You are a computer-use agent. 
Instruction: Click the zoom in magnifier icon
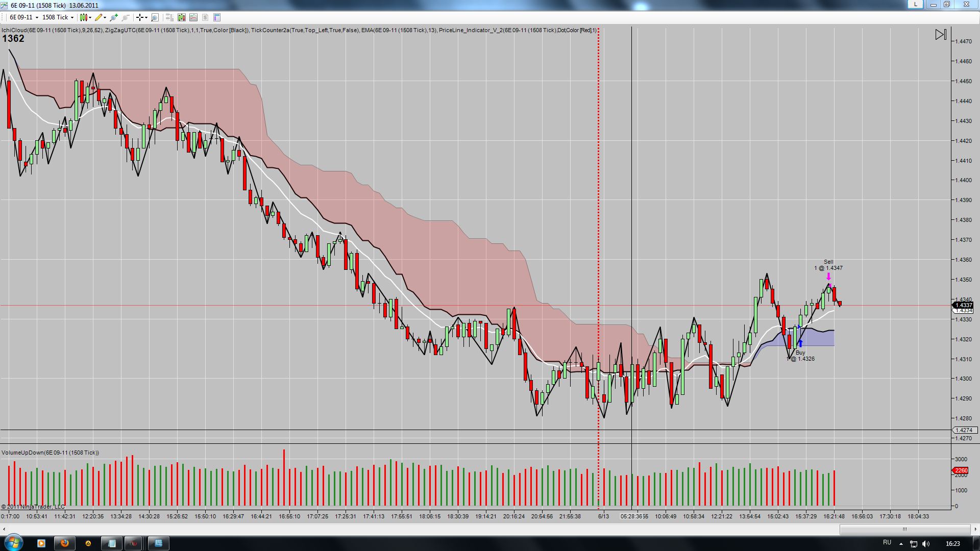click(114, 17)
